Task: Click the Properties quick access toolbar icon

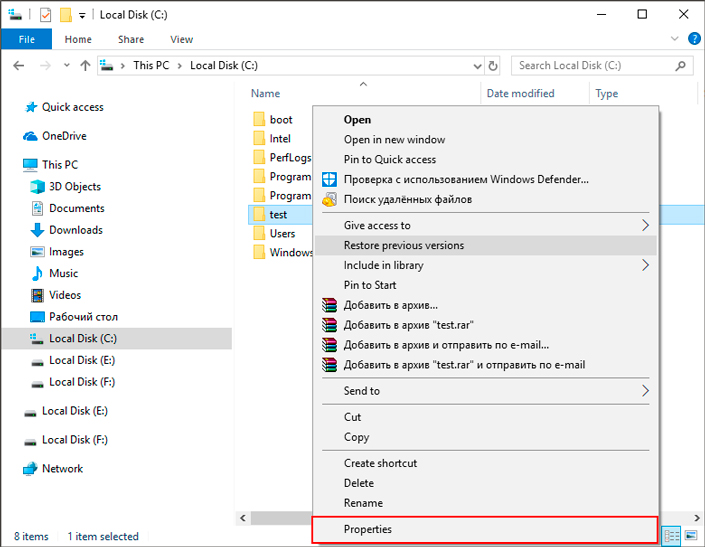Action: [x=45, y=15]
